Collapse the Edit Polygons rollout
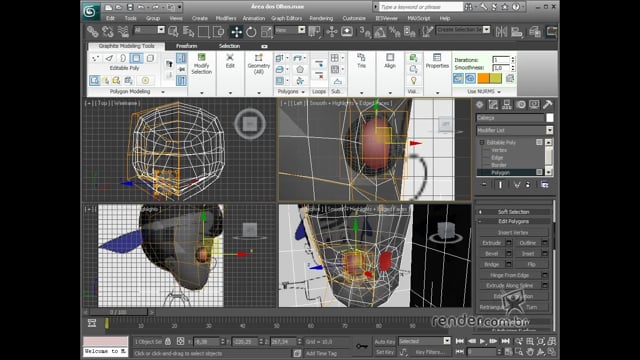 (513, 221)
